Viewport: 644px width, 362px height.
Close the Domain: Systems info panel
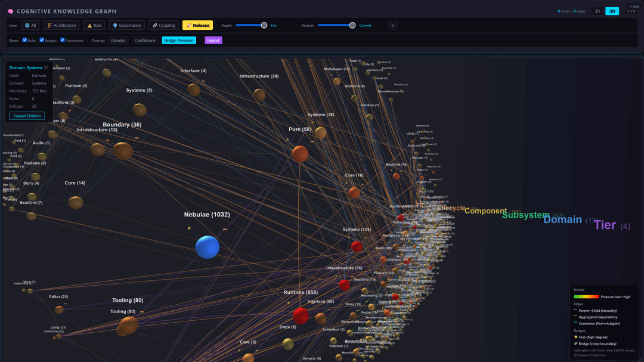46,68
